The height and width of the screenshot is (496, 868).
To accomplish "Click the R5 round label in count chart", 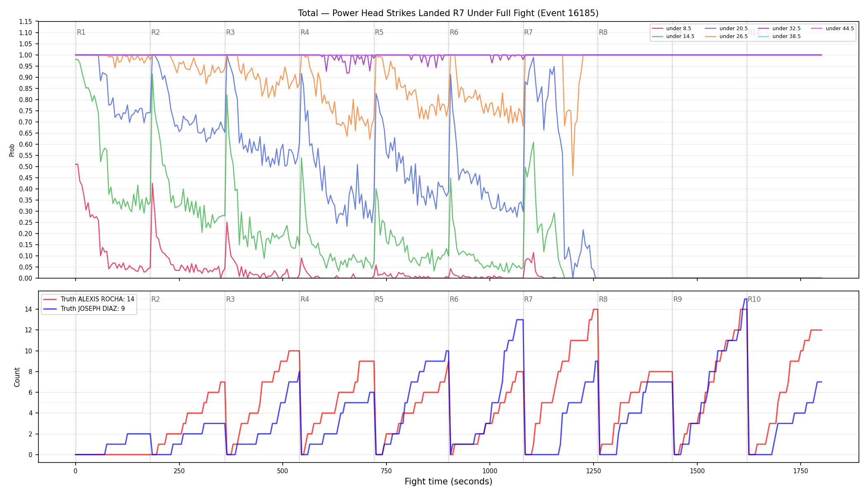I will pyautogui.click(x=379, y=299).
